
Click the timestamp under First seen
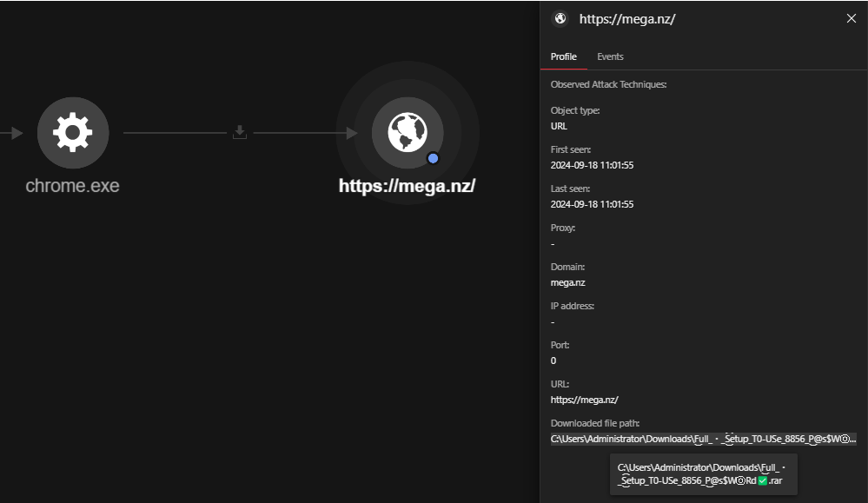[x=592, y=165]
